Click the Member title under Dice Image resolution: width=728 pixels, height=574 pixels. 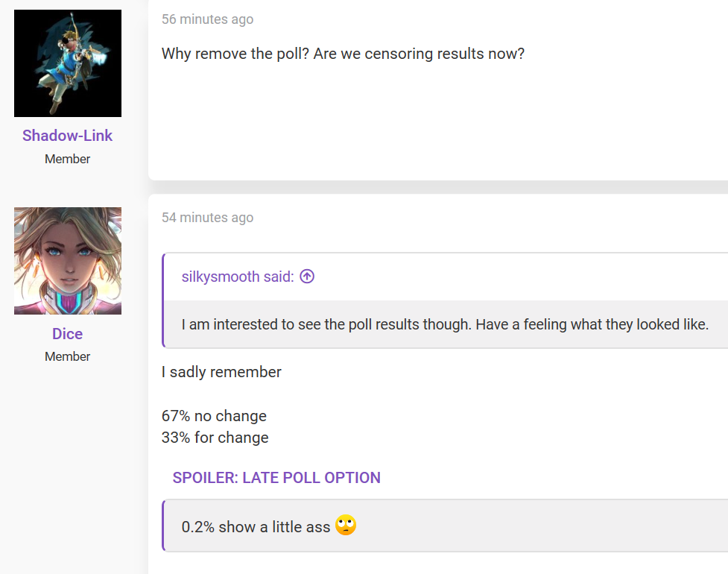click(x=67, y=356)
